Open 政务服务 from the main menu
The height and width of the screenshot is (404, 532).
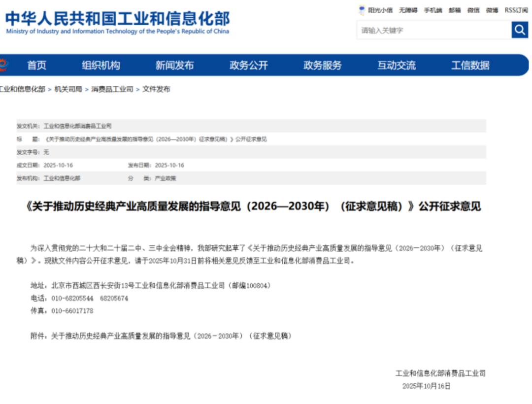[x=322, y=66]
